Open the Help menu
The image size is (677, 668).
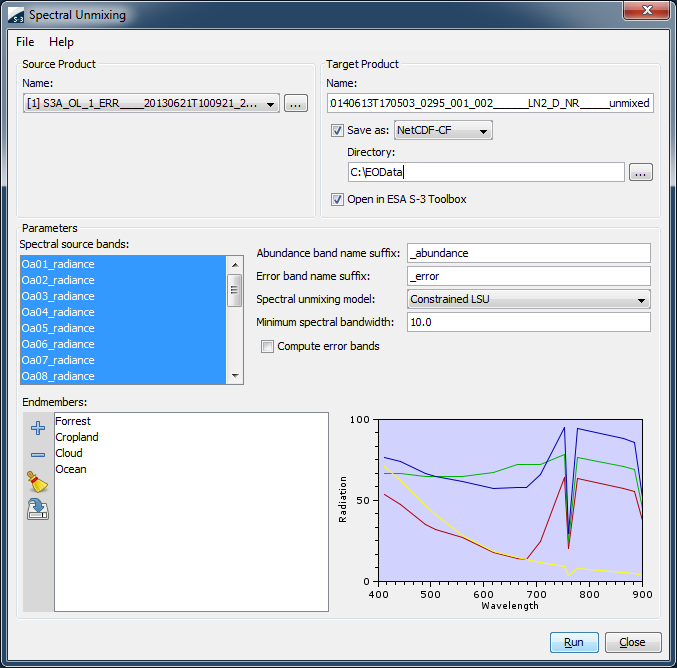click(x=61, y=42)
